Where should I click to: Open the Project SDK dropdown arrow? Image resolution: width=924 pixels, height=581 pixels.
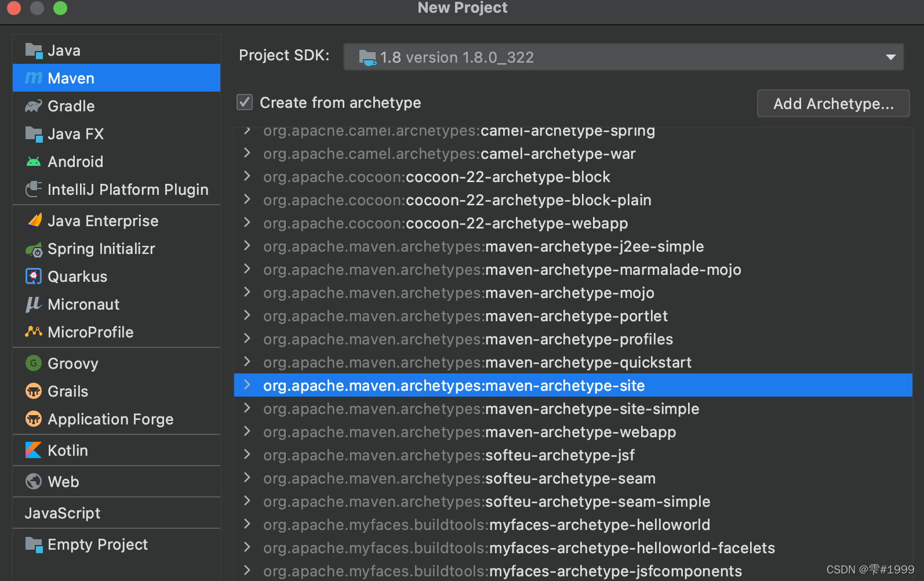click(890, 57)
